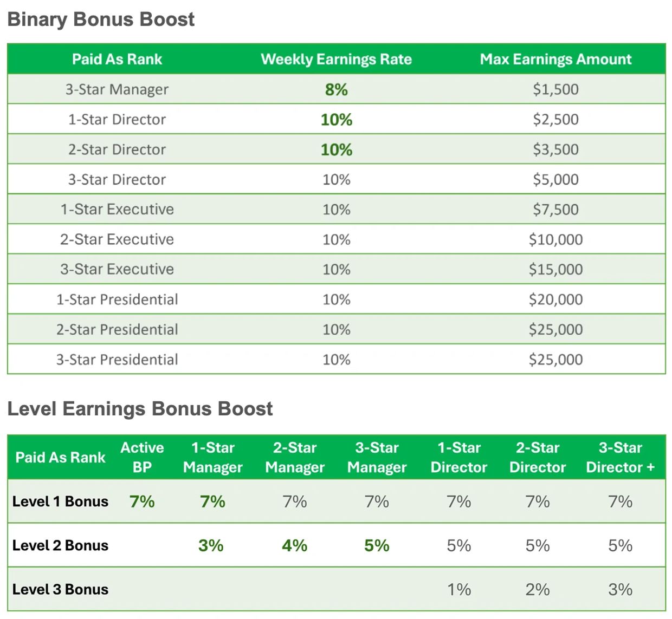Click the "Weekly Earnings Rate" column header
This screenshot has width=672, height=619.
336,59
